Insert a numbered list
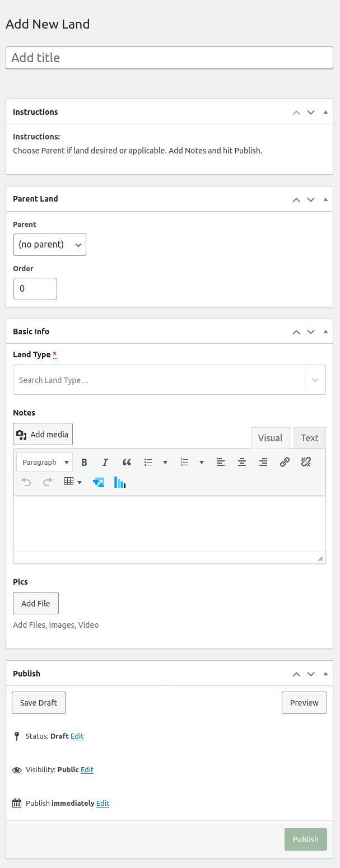The height and width of the screenshot is (868, 340). click(x=185, y=462)
